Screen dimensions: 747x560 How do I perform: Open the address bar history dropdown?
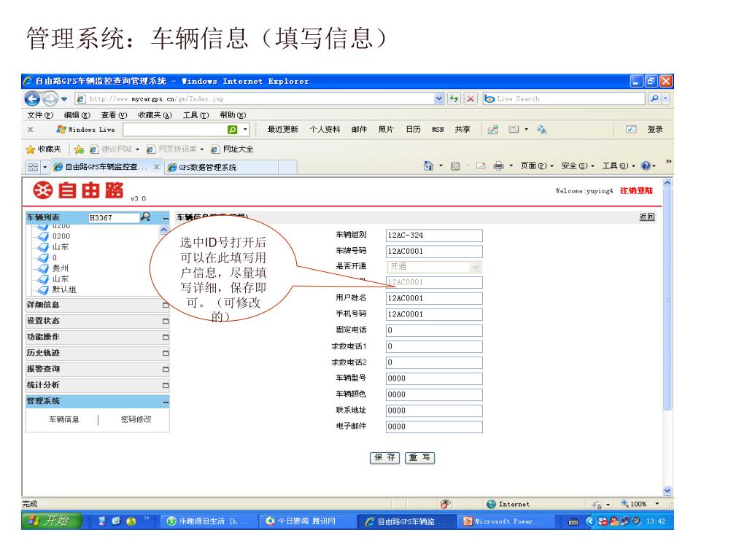[438, 98]
